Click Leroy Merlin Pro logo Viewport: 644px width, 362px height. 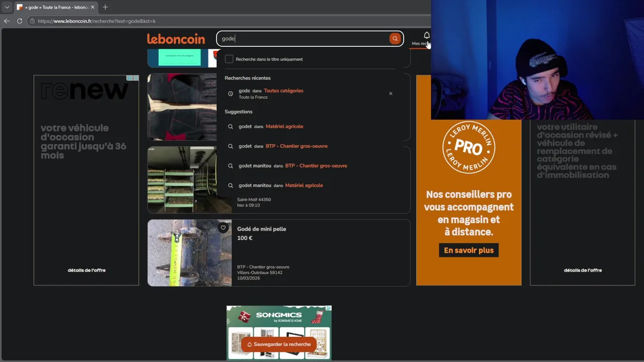[x=469, y=147]
